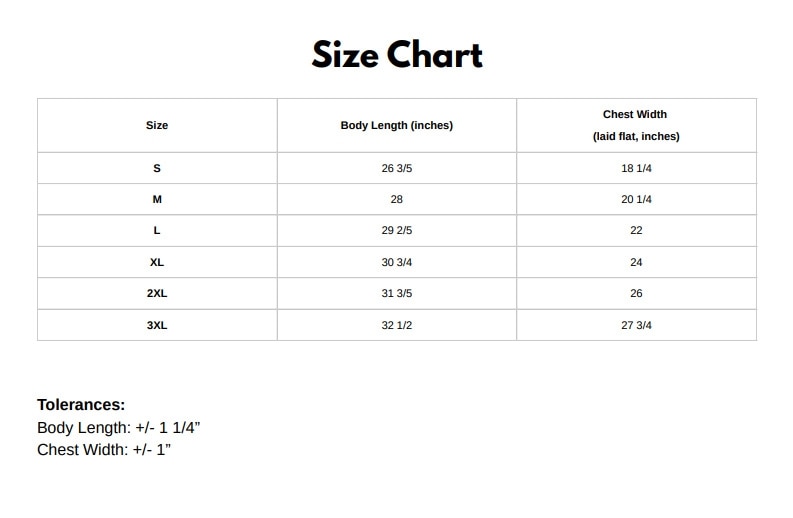
Task: Select the 2XL size row label
Action: (157, 293)
